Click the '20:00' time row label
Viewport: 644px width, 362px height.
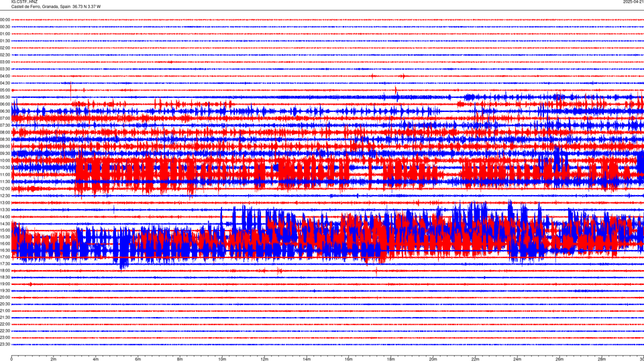click(x=5, y=298)
